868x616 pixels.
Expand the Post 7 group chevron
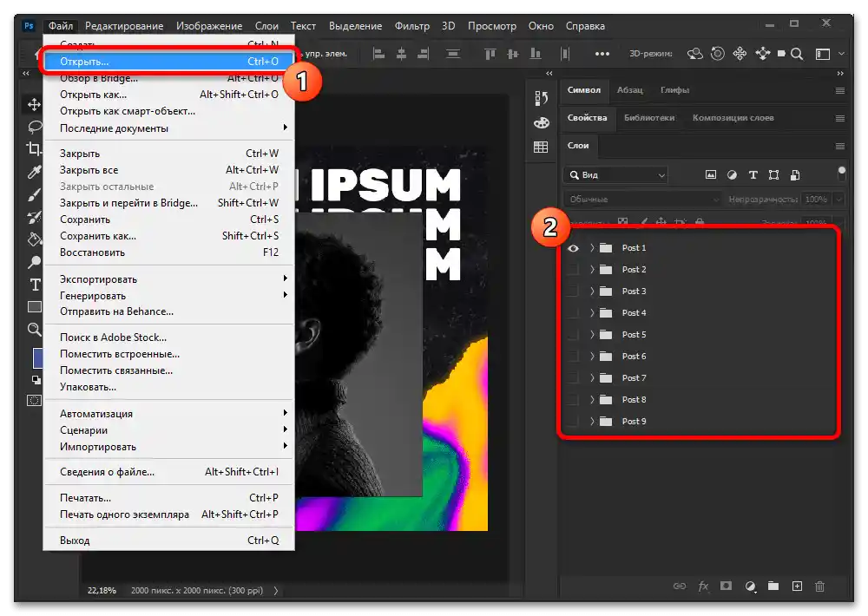(x=592, y=378)
